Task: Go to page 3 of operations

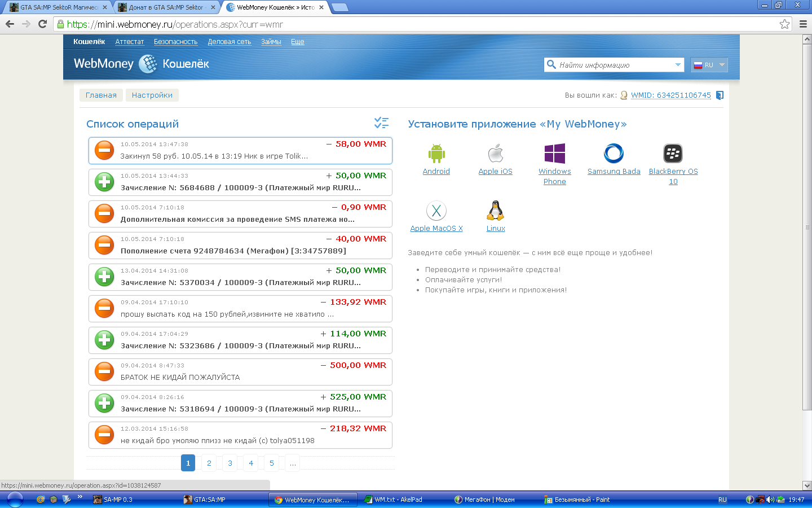Action: click(x=230, y=463)
